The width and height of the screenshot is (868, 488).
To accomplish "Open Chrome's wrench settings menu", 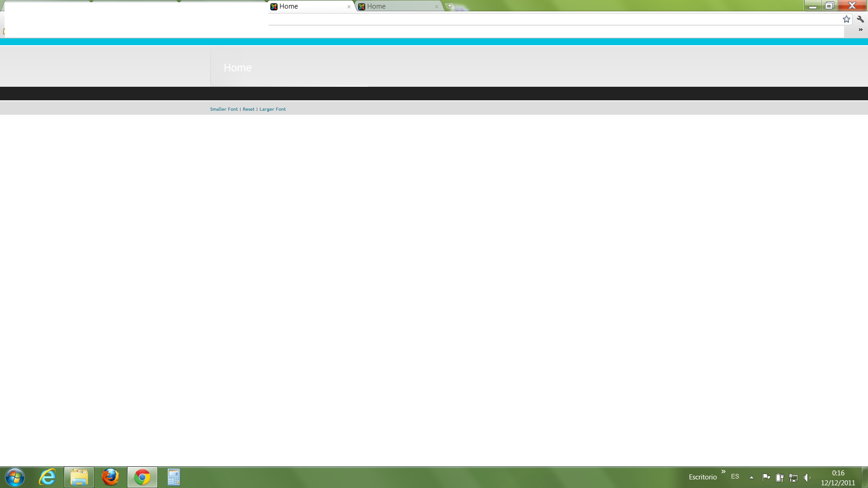I will [x=860, y=19].
